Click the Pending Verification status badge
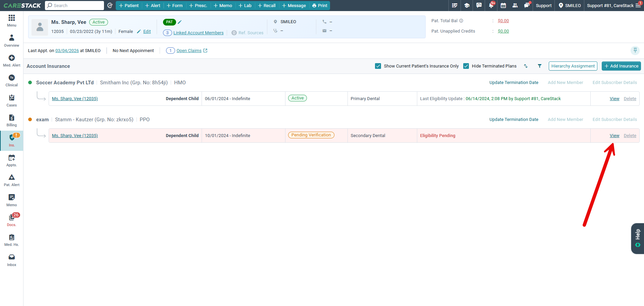Image resolution: width=644 pixels, height=306 pixels. [x=311, y=135]
